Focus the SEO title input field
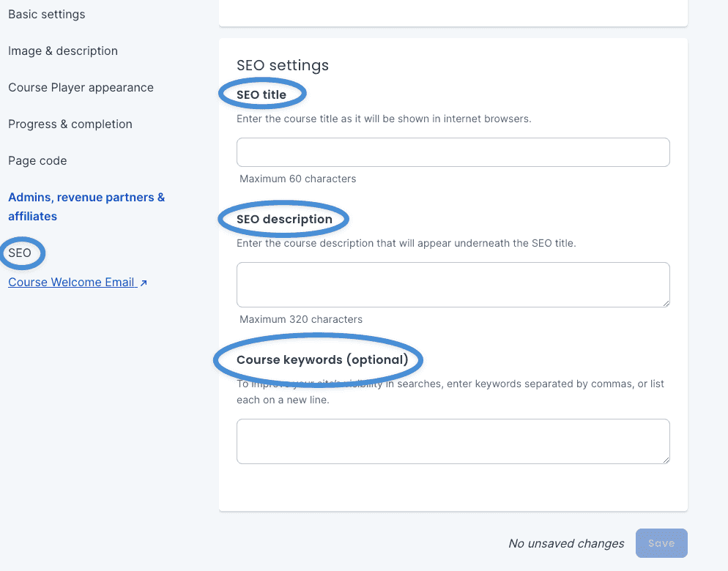 point(453,152)
